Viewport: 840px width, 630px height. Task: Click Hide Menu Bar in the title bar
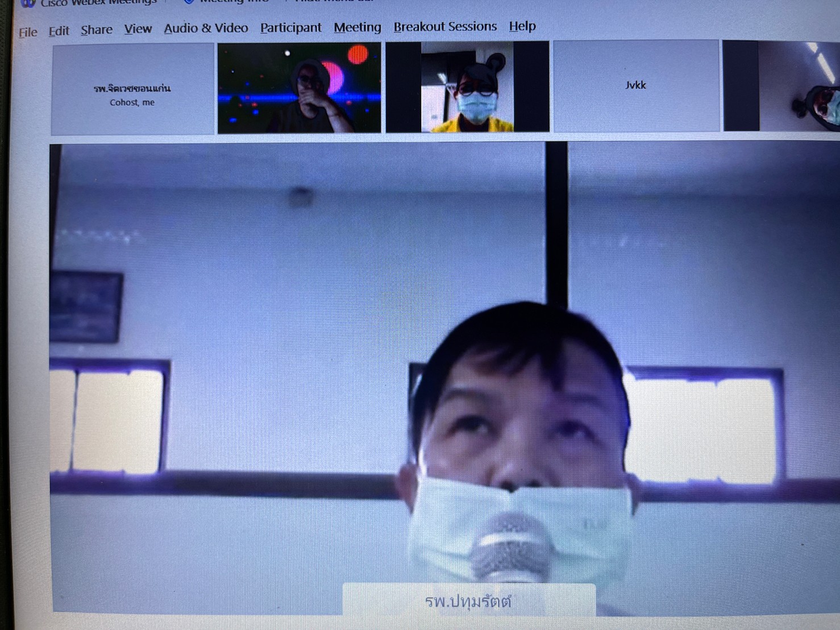[x=330, y=2]
